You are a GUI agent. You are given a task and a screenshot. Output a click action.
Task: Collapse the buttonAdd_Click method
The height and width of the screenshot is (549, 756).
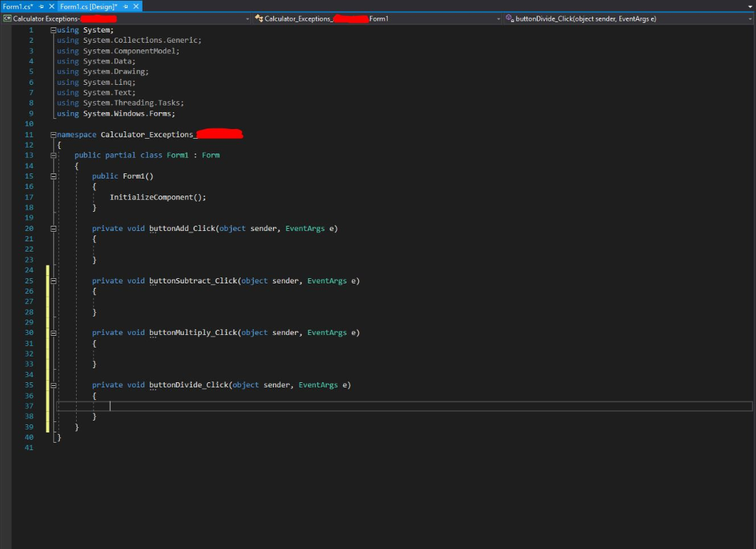coord(53,229)
